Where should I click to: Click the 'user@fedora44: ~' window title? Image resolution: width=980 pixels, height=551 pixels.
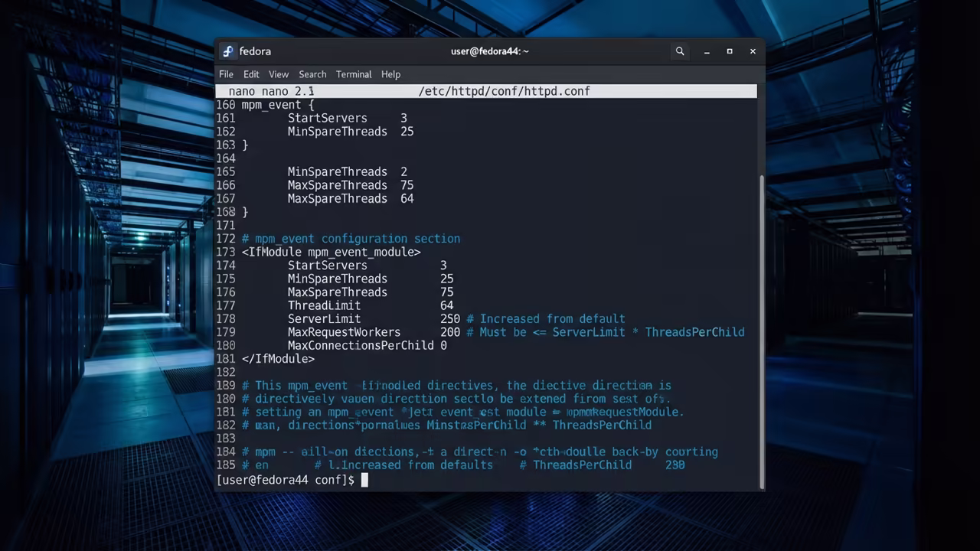(x=490, y=51)
